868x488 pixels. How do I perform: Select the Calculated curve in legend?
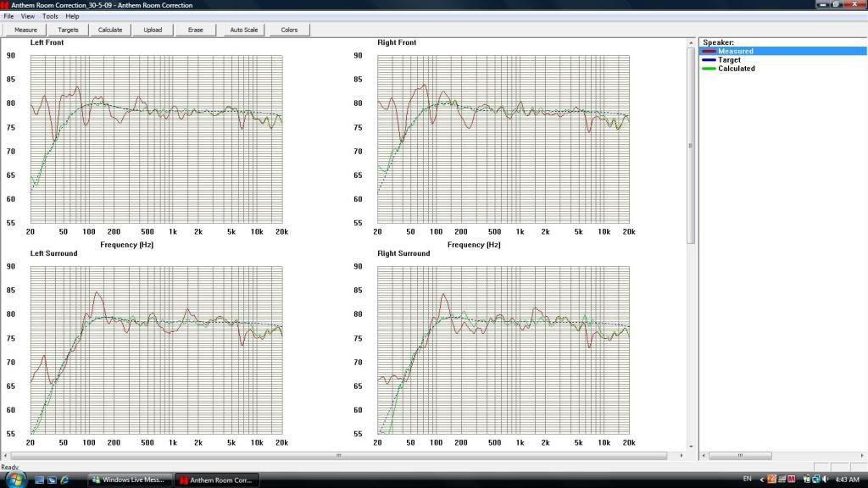coord(736,69)
